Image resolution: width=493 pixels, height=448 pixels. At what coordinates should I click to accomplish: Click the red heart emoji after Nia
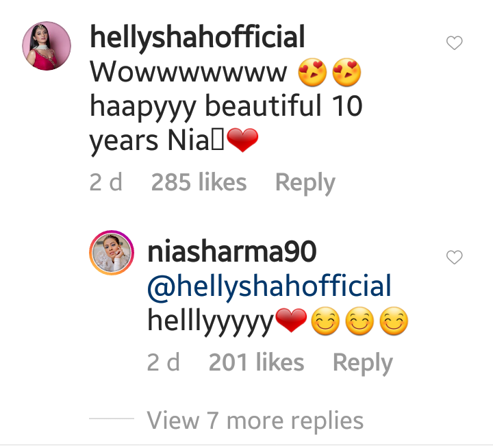pos(242,142)
